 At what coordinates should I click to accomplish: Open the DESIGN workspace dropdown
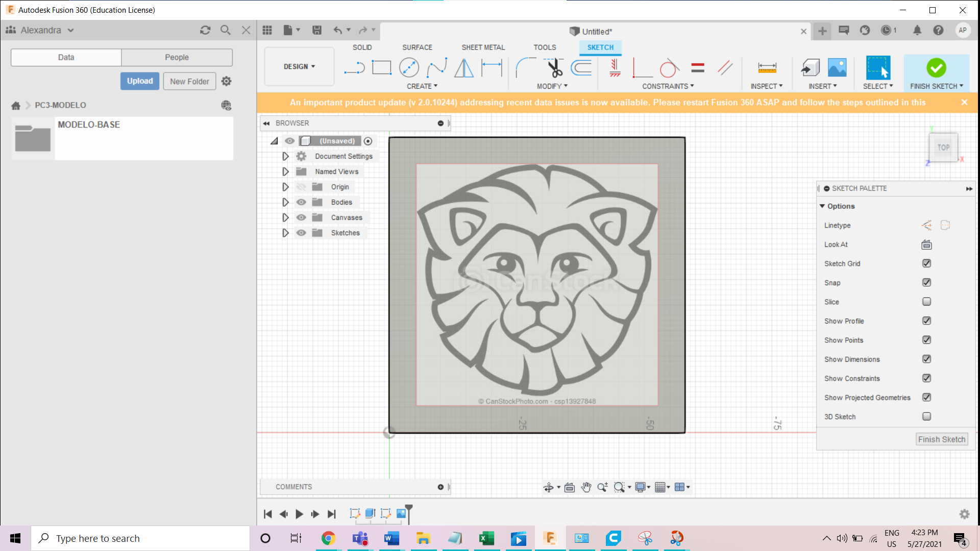click(x=299, y=66)
